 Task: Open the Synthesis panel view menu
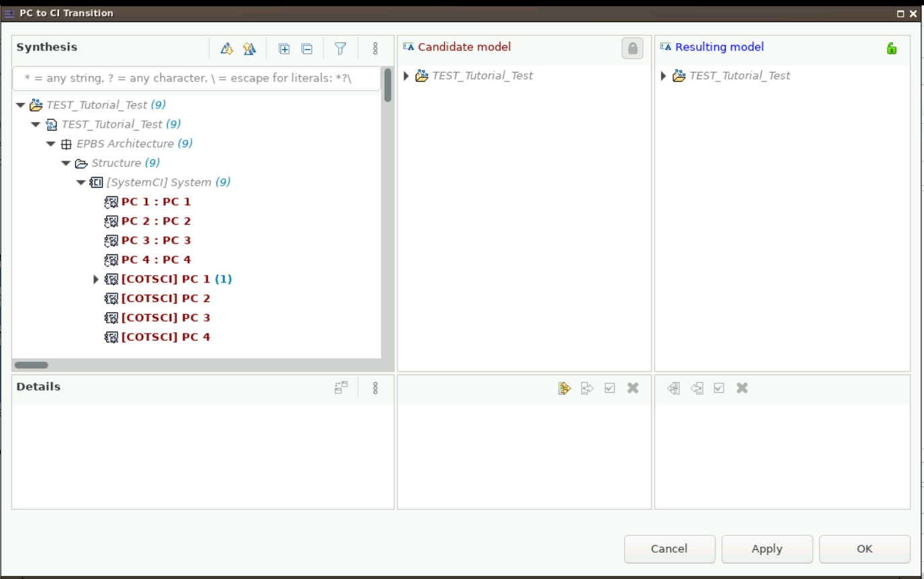375,48
